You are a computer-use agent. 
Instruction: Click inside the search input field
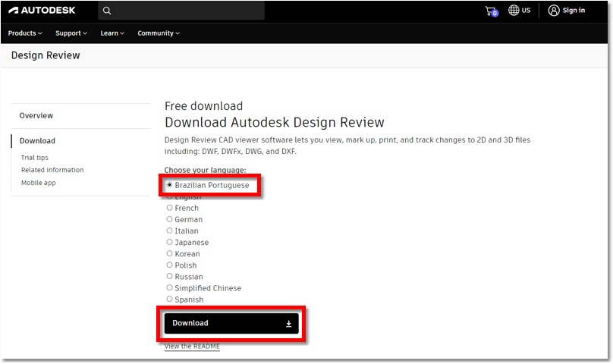click(x=181, y=11)
